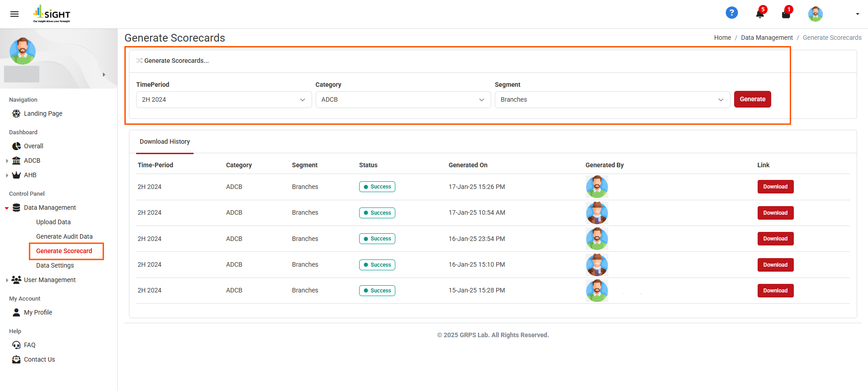The image size is (868, 391).
Task: Click the Time-Period column header
Action: click(x=155, y=165)
